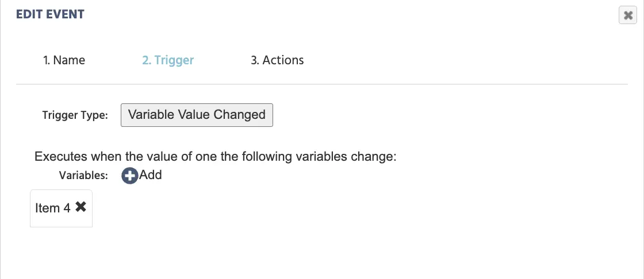This screenshot has height=279, width=644.
Task: Click the Variable Value Changed button
Action: pyautogui.click(x=197, y=115)
